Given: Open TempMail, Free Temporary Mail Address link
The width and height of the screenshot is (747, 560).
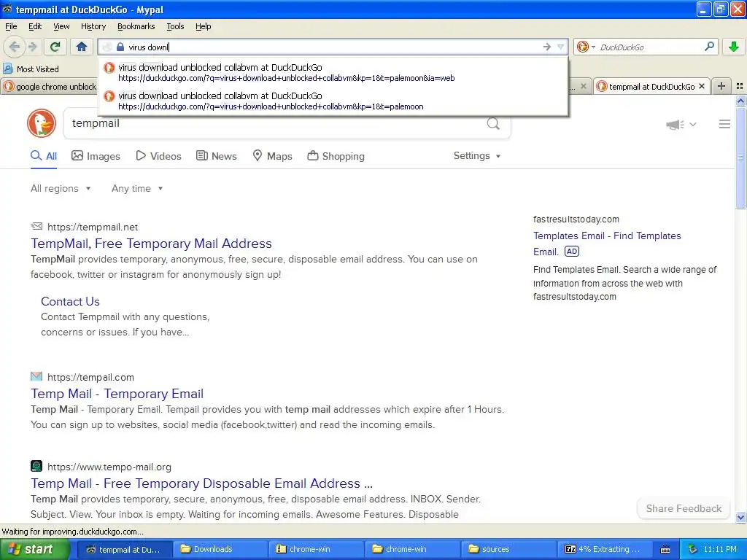Looking at the screenshot, I should (152, 244).
